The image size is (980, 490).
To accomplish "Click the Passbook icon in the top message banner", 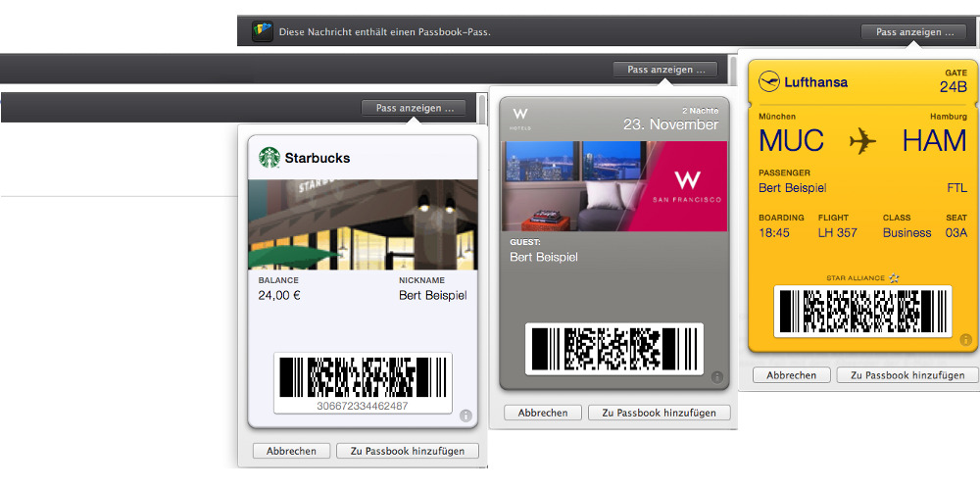I will 263,31.
